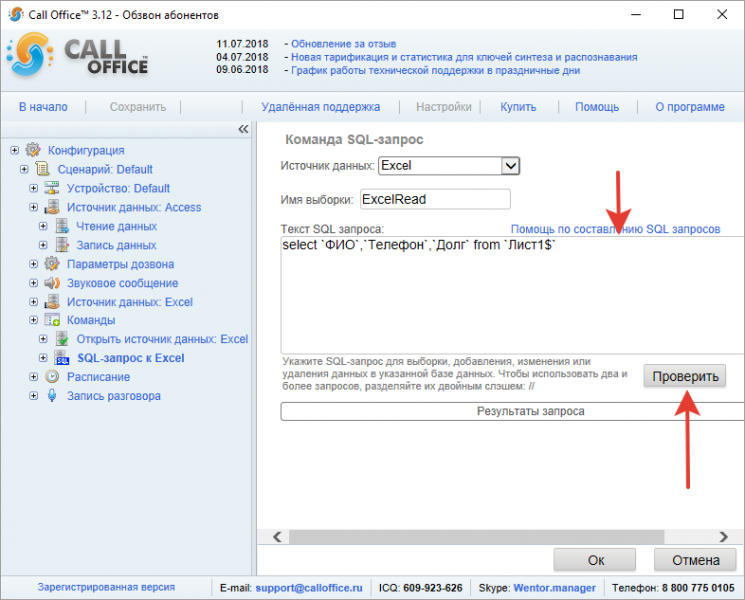The image size is (745, 600).
Task: Click Купить in the menu bar
Action: click(x=518, y=107)
